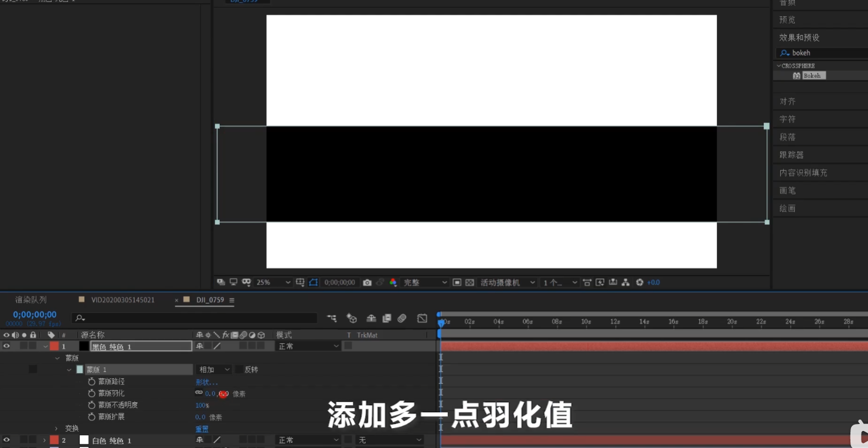Open the 25% magnification dropdown
The height and width of the screenshot is (448, 868).
(273, 282)
